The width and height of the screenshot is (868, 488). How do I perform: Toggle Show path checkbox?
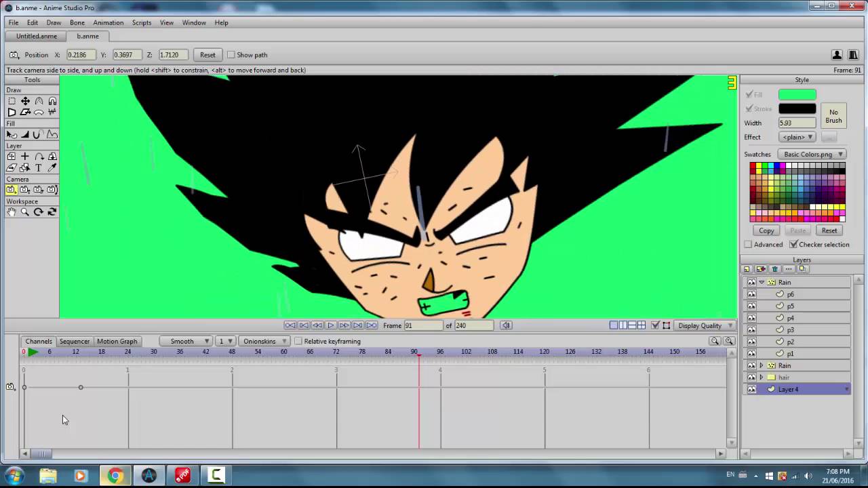pyautogui.click(x=231, y=55)
